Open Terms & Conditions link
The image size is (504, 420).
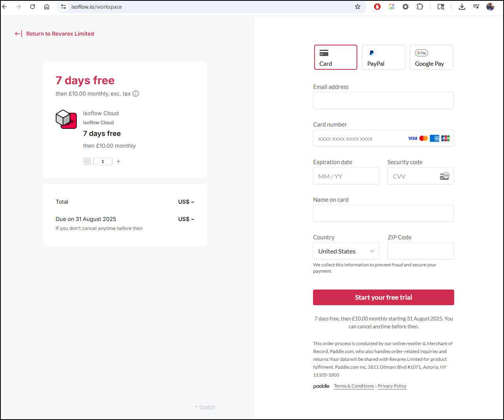[354, 386]
